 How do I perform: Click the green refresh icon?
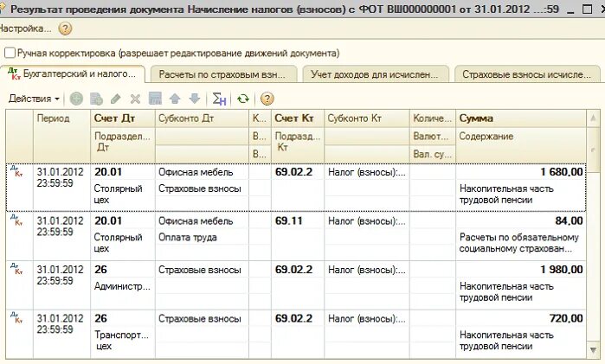point(243,99)
